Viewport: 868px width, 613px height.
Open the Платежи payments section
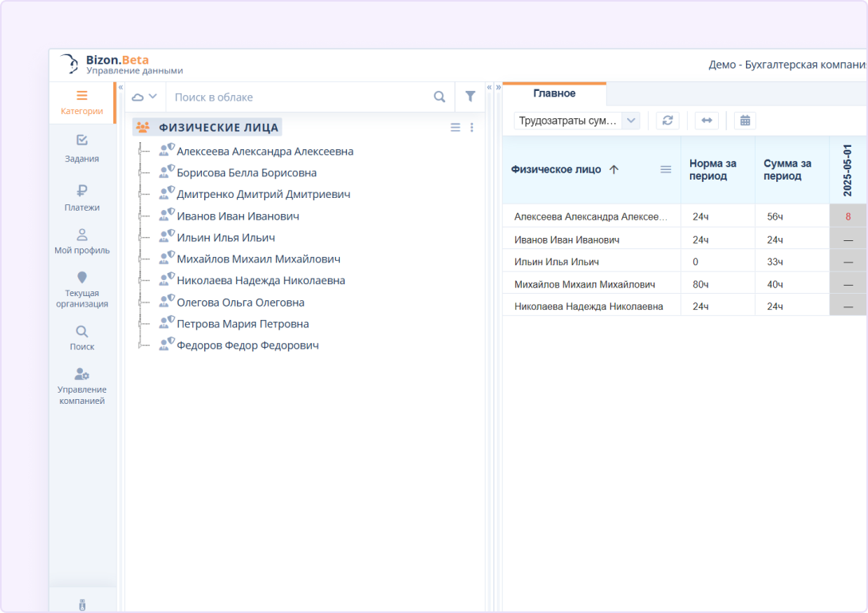81,197
